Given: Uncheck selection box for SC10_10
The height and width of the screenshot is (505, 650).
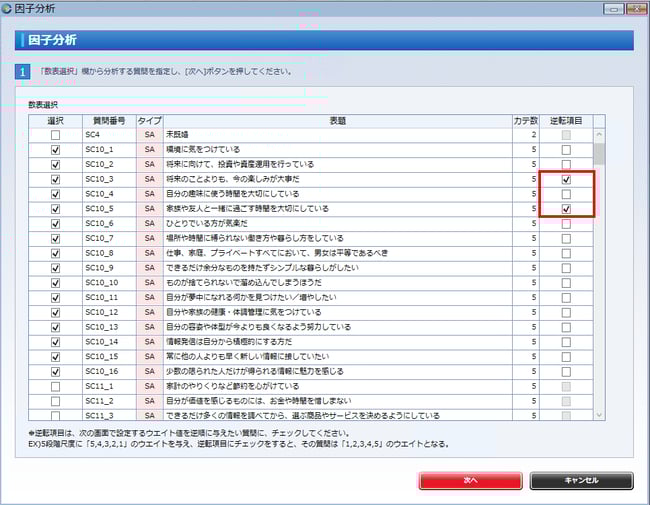Looking at the screenshot, I should click(x=55, y=283).
